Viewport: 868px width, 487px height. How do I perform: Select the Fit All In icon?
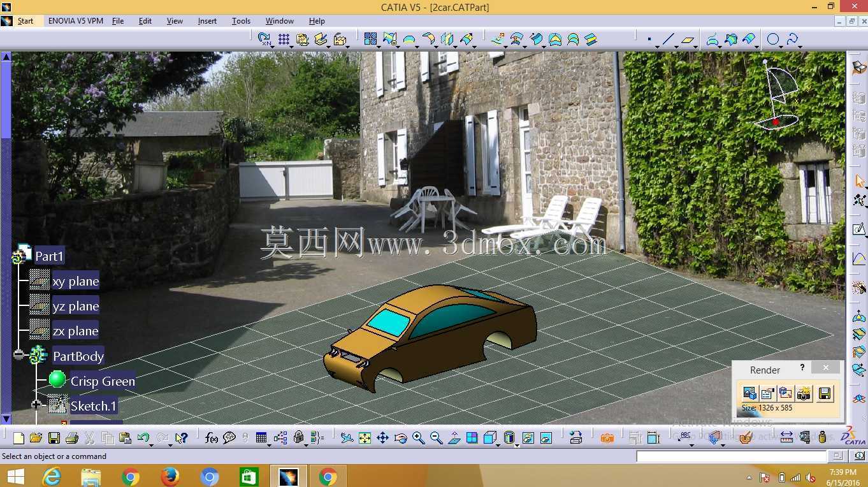click(365, 438)
